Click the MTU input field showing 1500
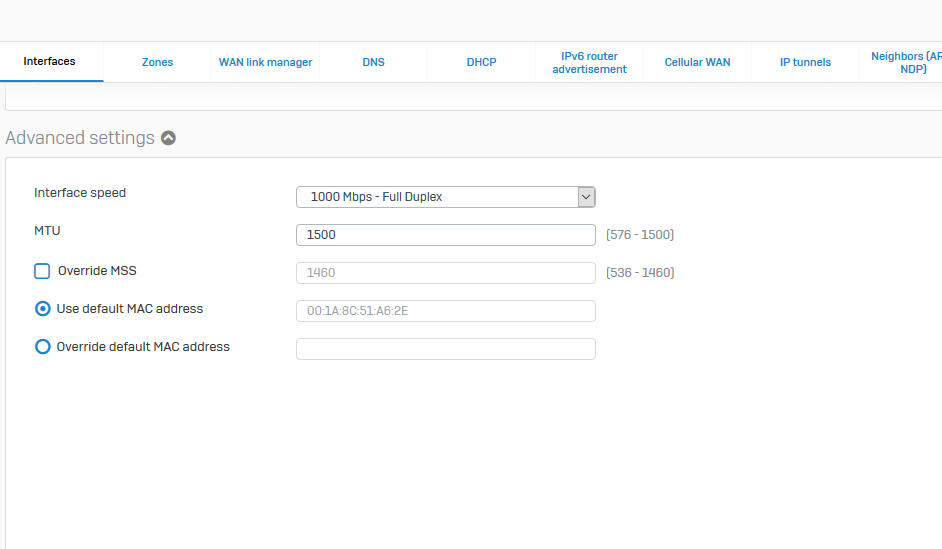 445,235
